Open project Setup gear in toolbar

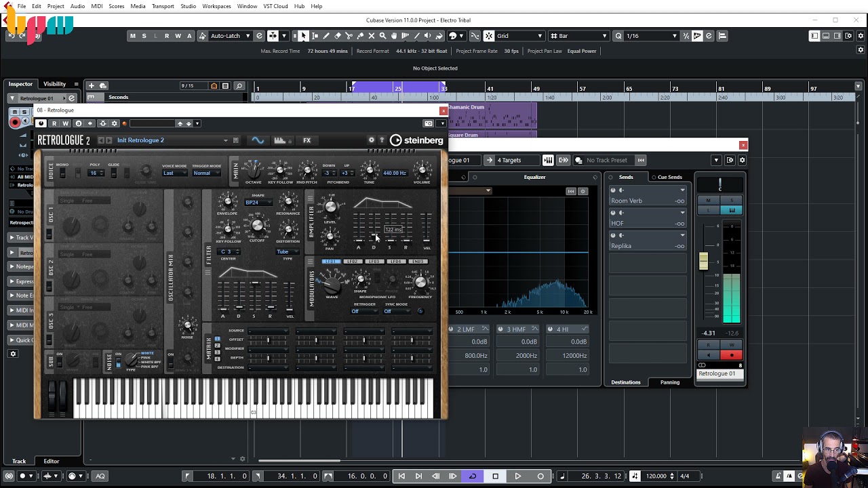[861, 36]
